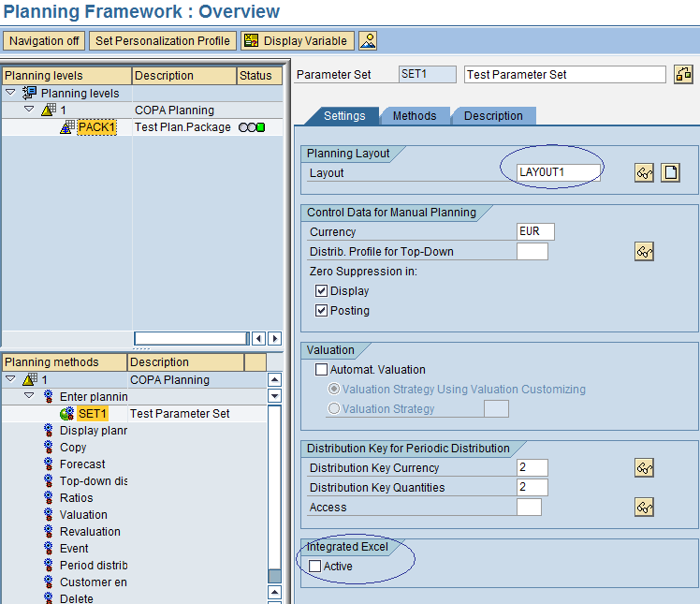Click level 1 icon in Planning methods tree

click(x=30, y=380)
